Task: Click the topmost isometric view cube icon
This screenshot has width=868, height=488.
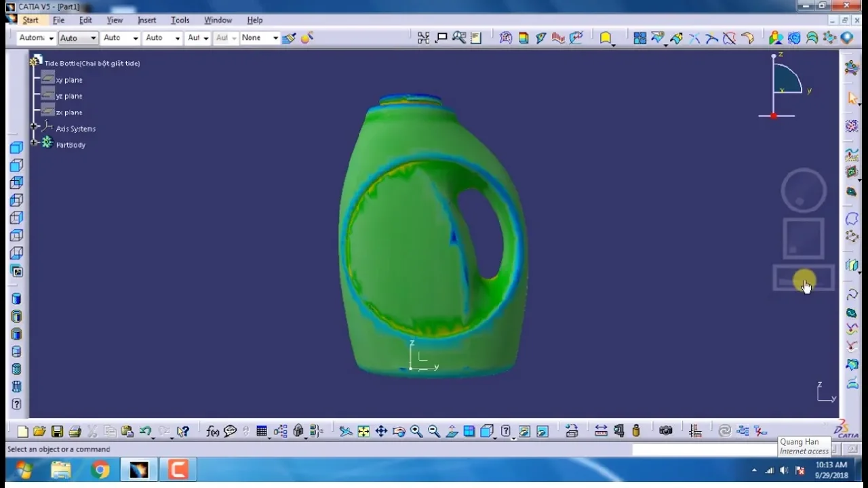Action: [17, 148]
